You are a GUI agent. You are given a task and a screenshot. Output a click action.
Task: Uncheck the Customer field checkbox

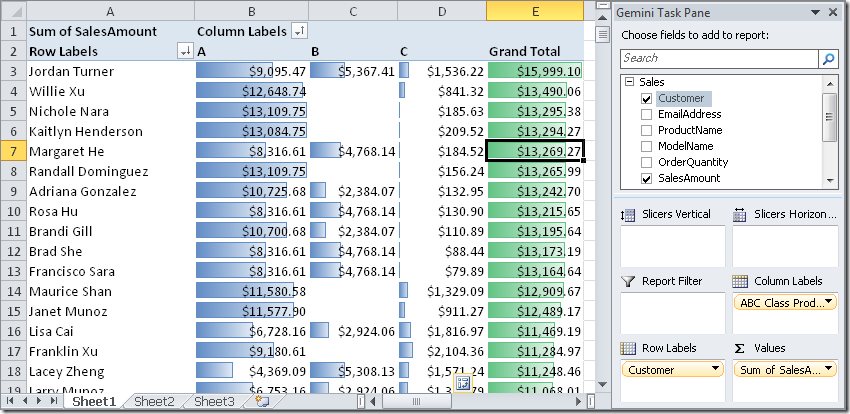tap(647, 98)
